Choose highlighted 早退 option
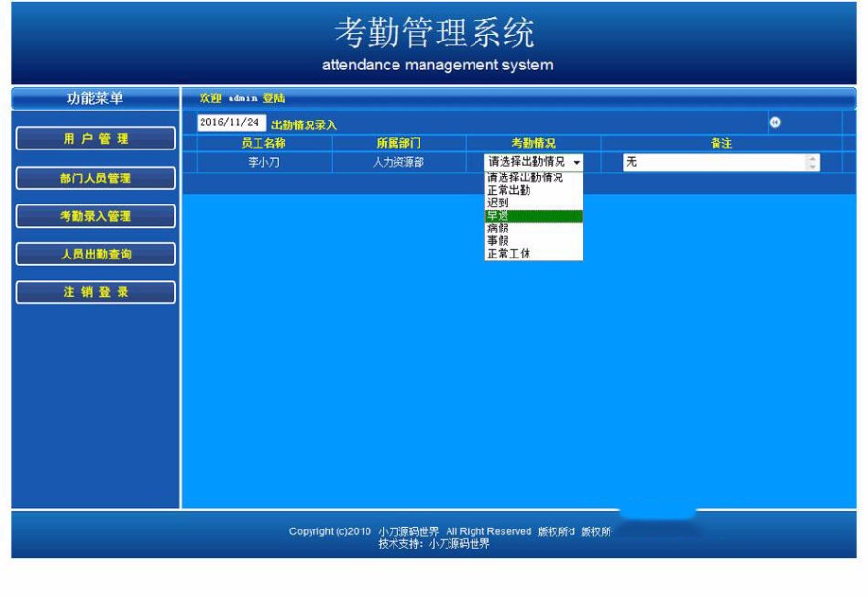This screenshot has height=597, width=868. [533, 215]
